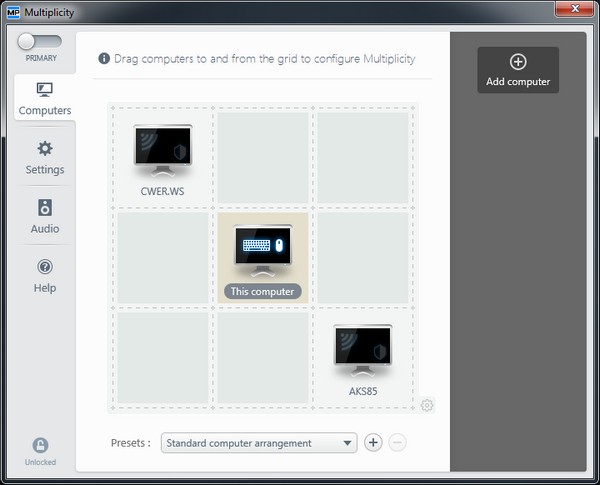Viewport: 600px width, 485px height.
Task: Select the AKS85 computer icon
Action: [x=362, y=350]
